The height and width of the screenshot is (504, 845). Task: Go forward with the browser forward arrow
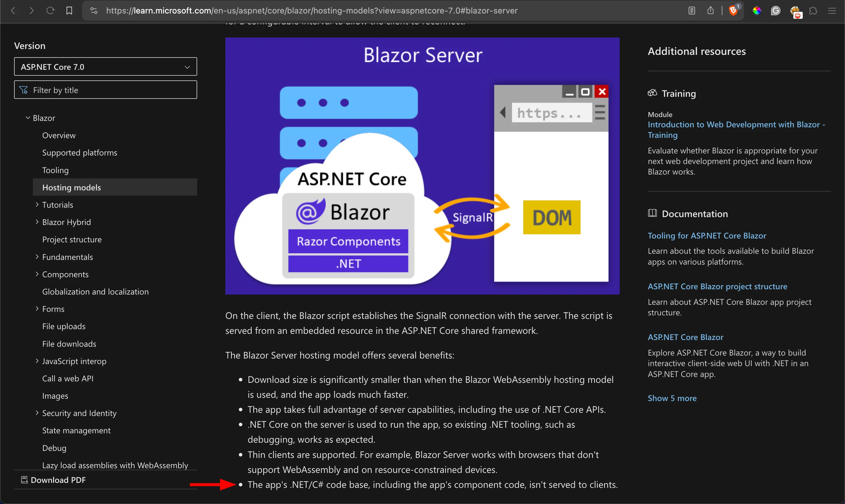point(32,11)
